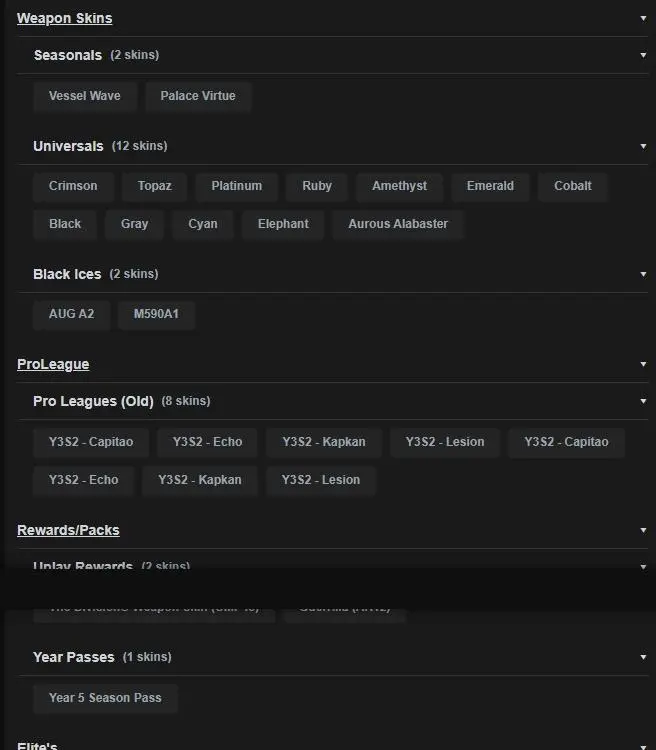
Task: Select the Vessel Wave seasonal skin
Action: click(x=85, y=96)
